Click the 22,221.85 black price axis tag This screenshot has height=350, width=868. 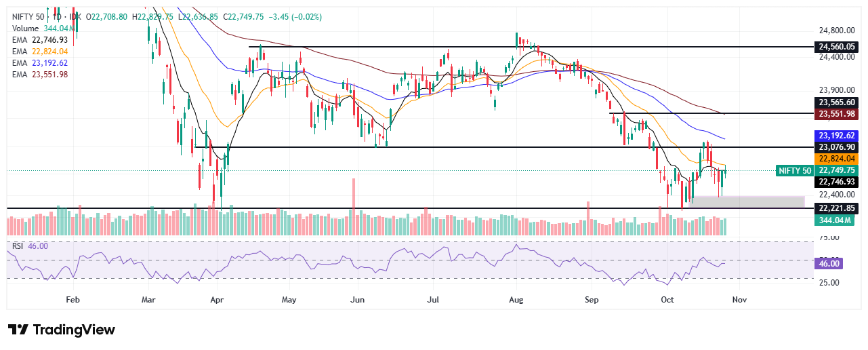tap(838, 208)
